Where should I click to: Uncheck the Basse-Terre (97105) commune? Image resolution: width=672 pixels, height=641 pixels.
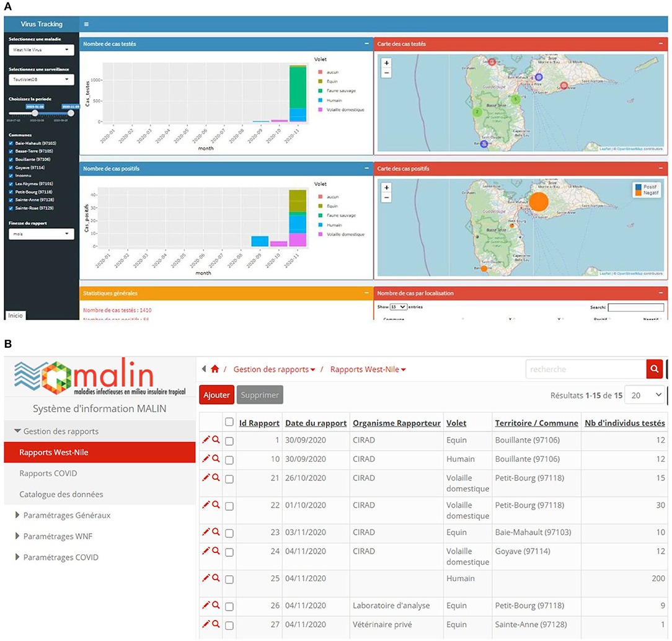tap(11, 151)
